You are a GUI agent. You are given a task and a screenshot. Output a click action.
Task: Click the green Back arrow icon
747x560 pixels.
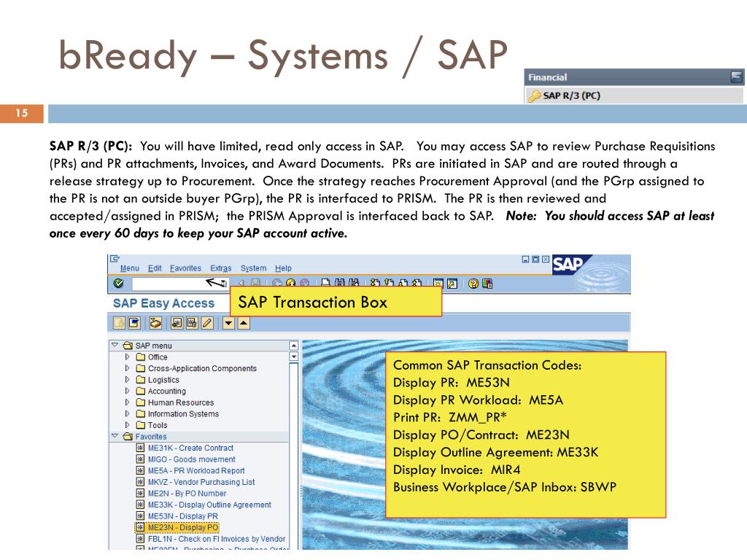click(x=276, y=284)
